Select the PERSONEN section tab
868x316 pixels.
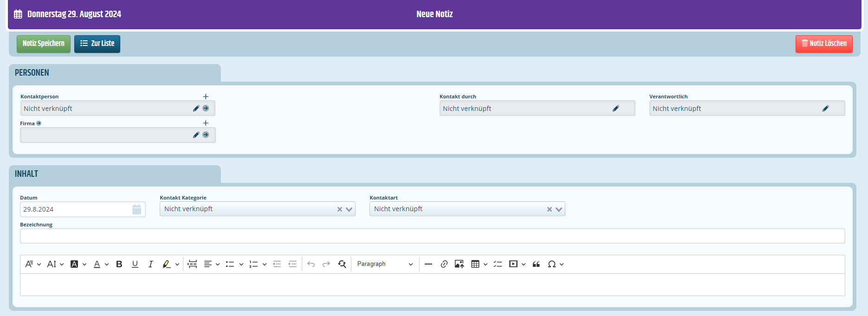coord(115,73)
